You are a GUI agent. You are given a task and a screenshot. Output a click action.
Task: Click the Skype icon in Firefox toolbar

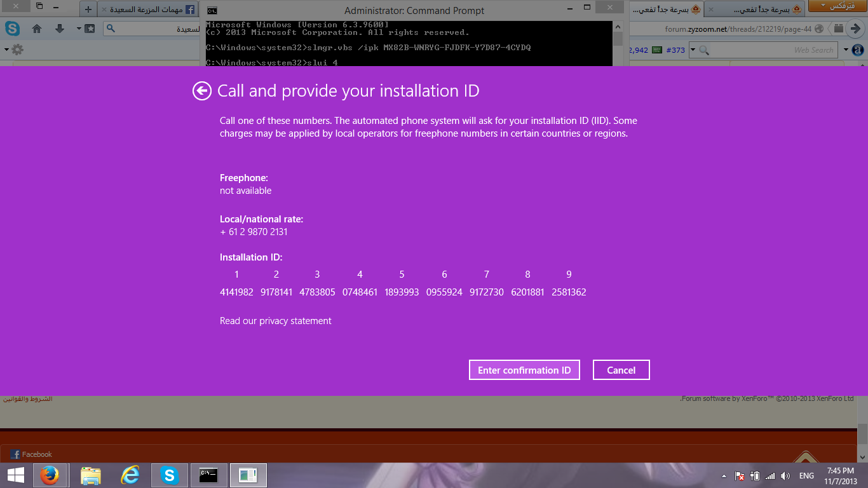coord(12,29)
